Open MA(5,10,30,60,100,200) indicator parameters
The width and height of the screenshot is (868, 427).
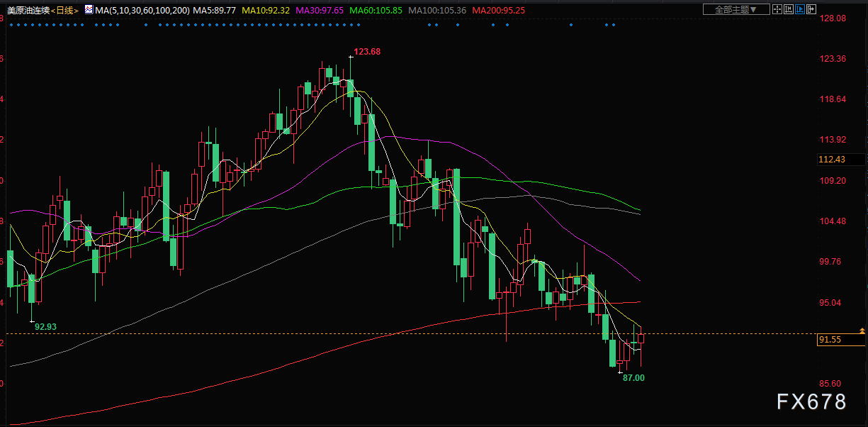[142, 11]
